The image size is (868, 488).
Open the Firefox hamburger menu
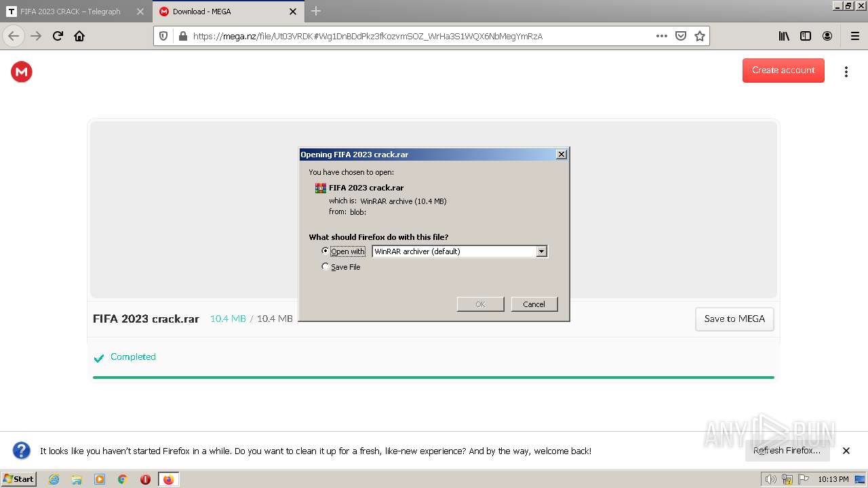point(854,36)
